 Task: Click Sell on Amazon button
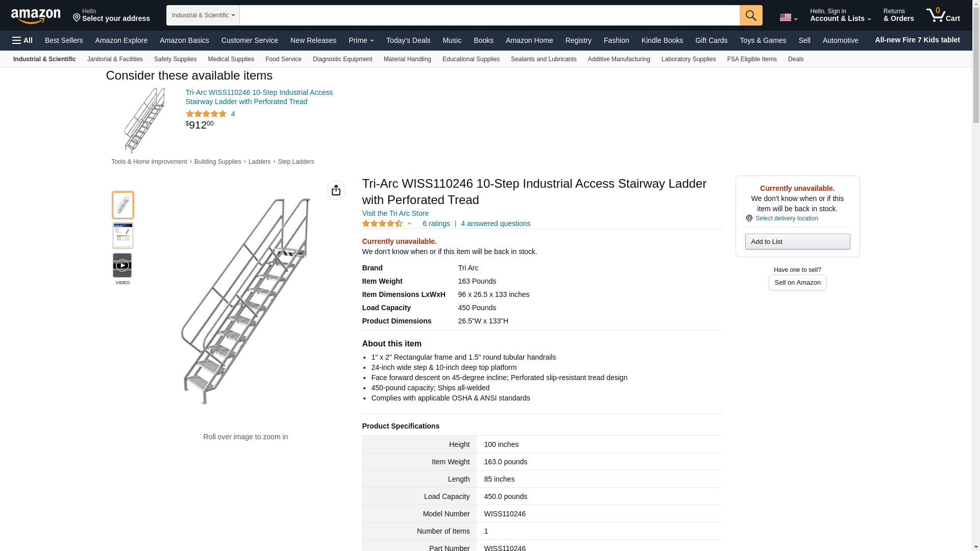click(x=797, y=283)
